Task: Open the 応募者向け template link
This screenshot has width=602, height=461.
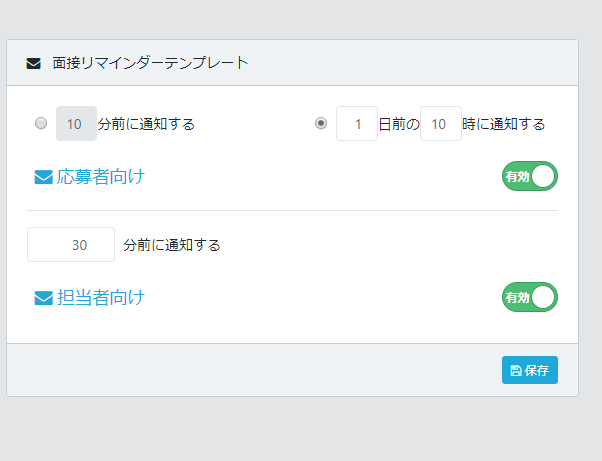Action: 101,177
